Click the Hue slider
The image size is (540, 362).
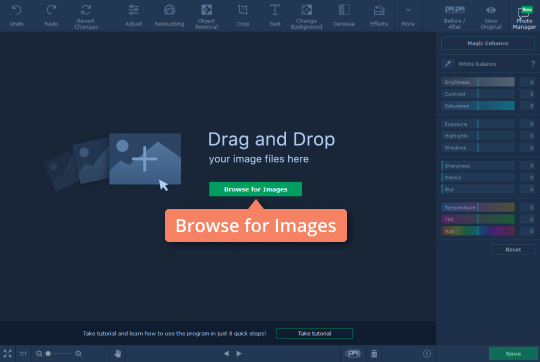pos(478,231)
